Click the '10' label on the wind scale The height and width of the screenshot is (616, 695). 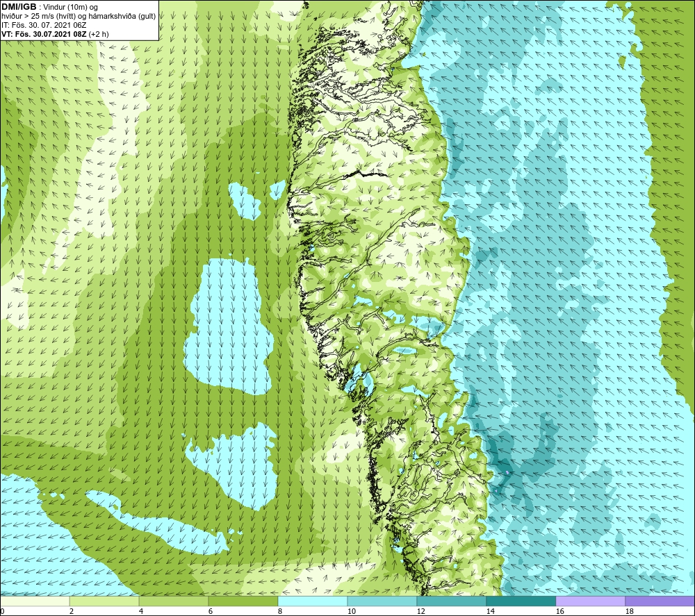click(351, 611)
